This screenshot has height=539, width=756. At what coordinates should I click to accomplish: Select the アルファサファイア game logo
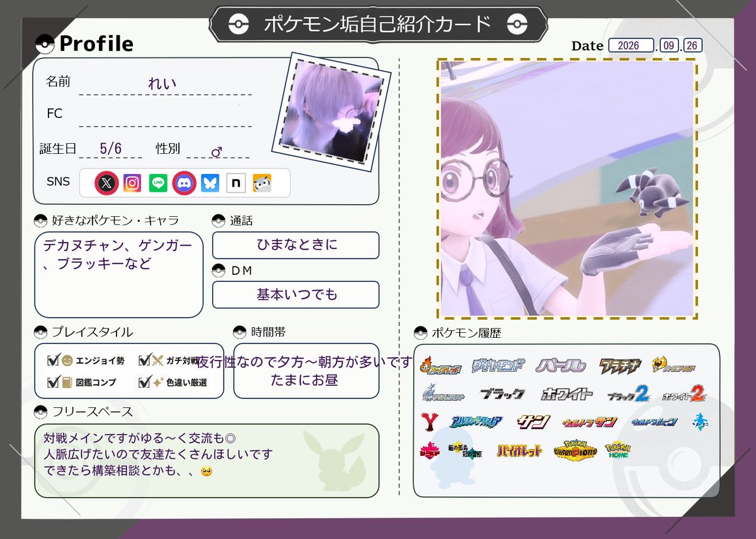point(476,422)
